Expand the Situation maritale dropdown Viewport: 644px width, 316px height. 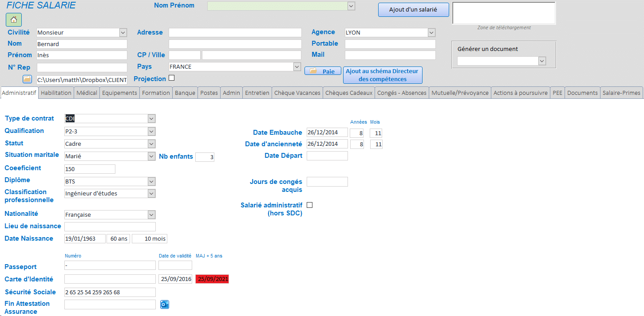coord(152,156)
